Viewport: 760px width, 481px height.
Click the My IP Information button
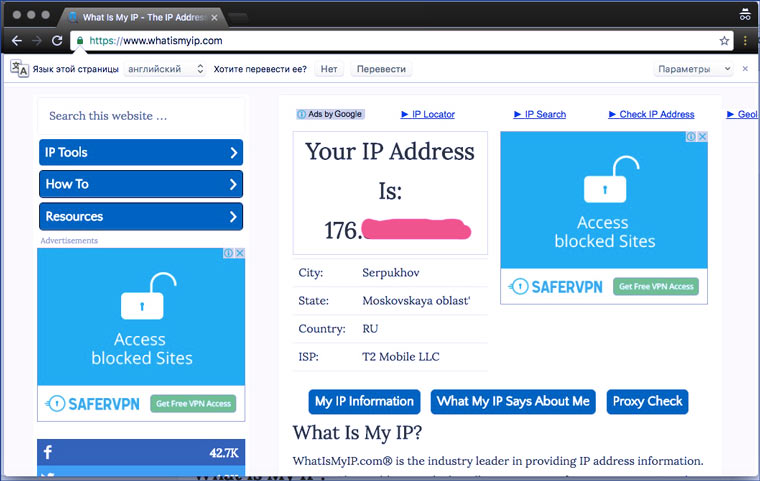[x=364, y=401]
